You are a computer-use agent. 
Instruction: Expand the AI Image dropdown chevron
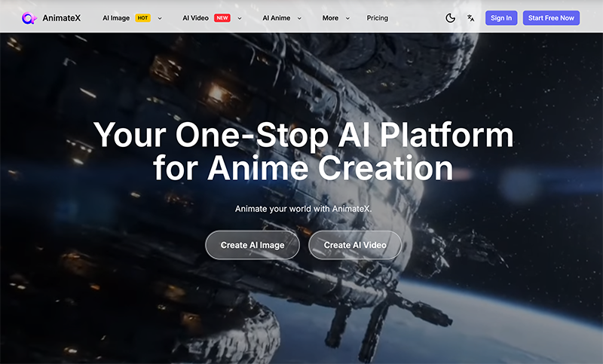160,18
